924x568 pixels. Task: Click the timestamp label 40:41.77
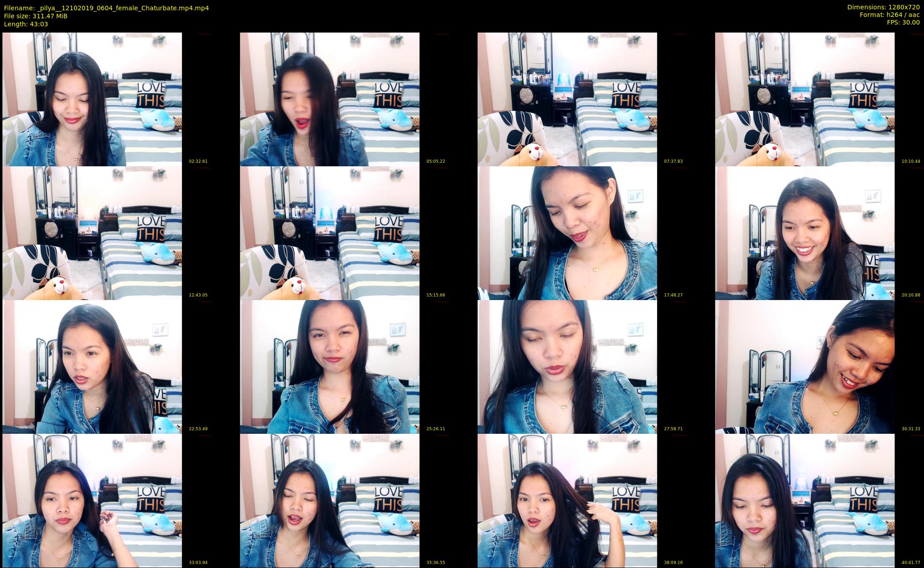click(x=911, y=563)
